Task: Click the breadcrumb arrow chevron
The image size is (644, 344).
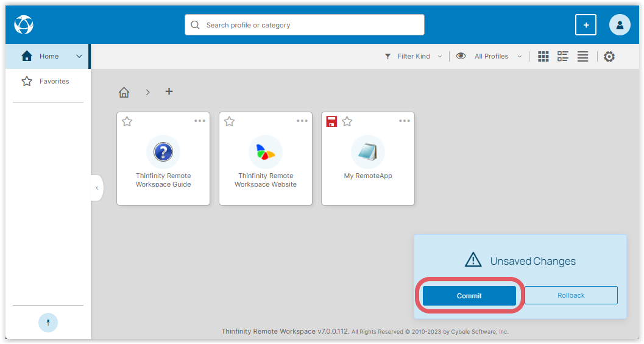Action: (147, 92)
